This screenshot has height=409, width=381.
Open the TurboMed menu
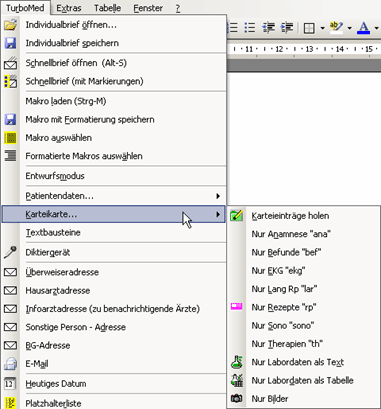pos(25,8)
